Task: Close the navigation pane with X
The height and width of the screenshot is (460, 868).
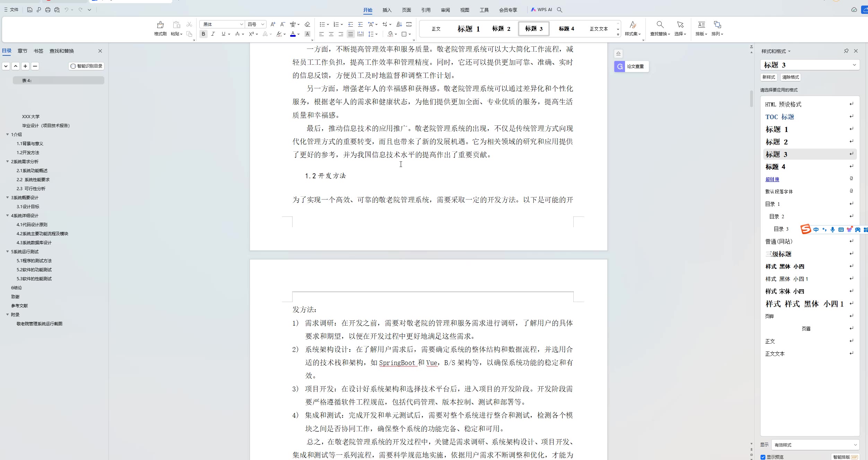Action: (x=100, y=51)
